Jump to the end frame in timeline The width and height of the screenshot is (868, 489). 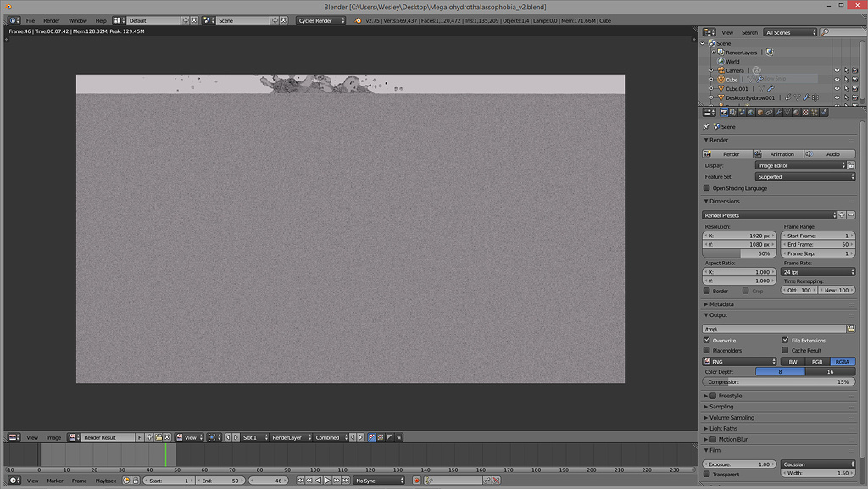point(346,481)
